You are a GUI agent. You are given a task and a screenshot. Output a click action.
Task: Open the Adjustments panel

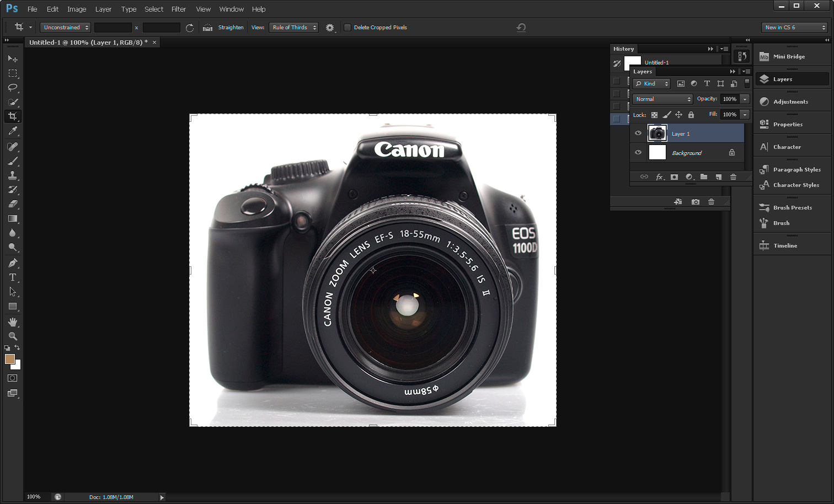788,101
